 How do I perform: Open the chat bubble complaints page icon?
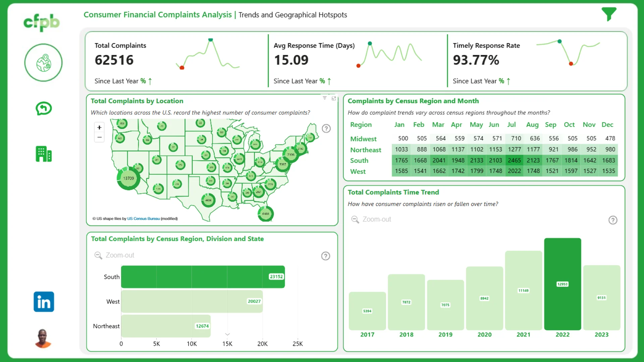click(x=44, y=108)
